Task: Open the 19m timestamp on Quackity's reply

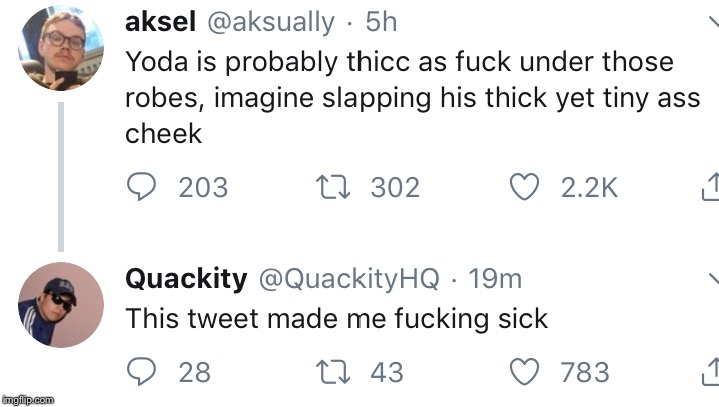Action: click(495, 279)
